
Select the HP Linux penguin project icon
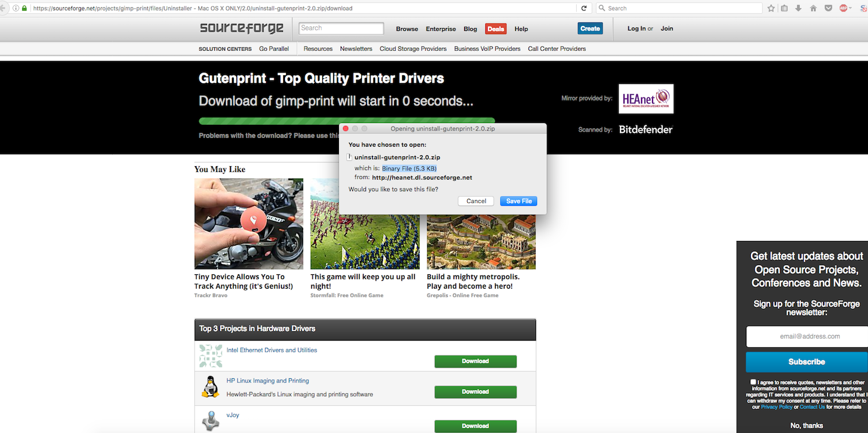211,386
